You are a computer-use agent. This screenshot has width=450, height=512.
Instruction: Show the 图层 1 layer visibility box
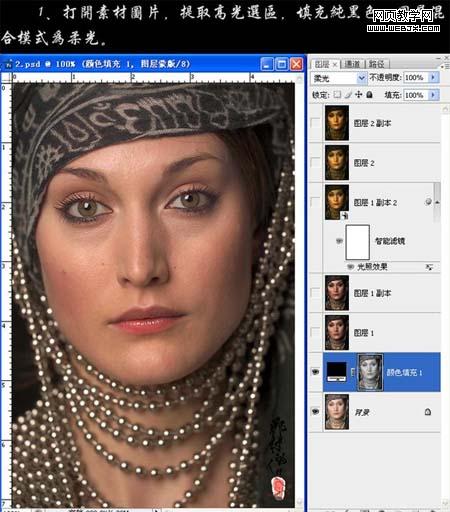point(315,332)
